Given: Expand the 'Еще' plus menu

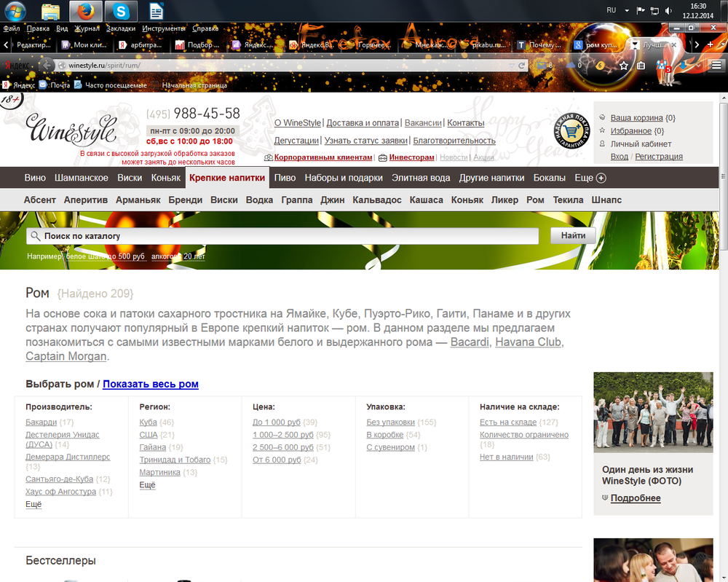Looking at the screenshot, I should (x=590, y=178).
